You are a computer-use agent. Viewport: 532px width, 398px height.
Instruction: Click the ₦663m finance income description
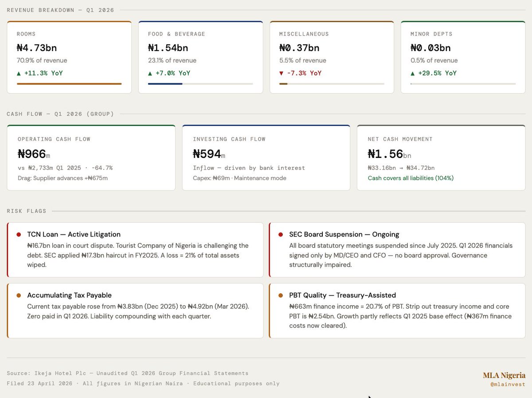click(400, 316)
